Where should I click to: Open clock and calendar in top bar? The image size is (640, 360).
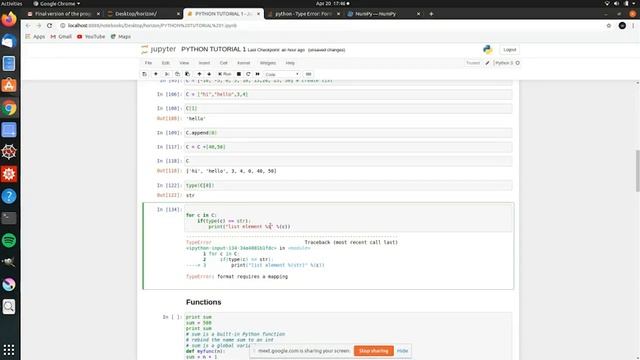click(332, 3)
